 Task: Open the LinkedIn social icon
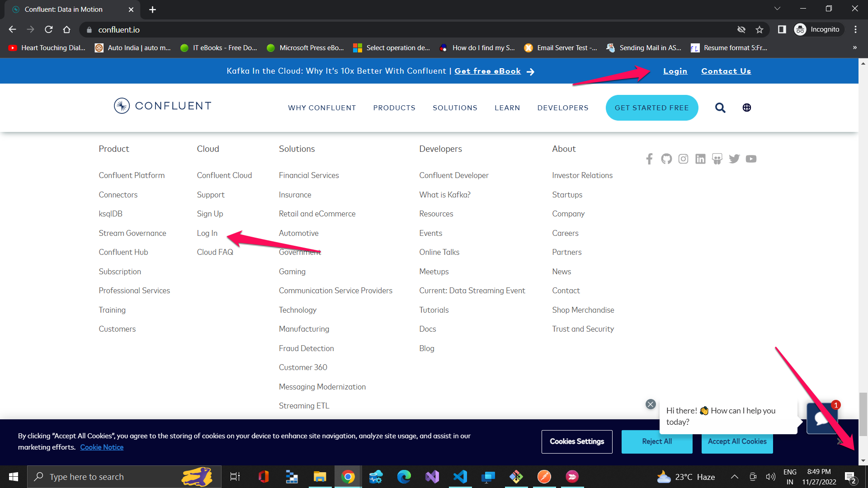click(700, 159)
